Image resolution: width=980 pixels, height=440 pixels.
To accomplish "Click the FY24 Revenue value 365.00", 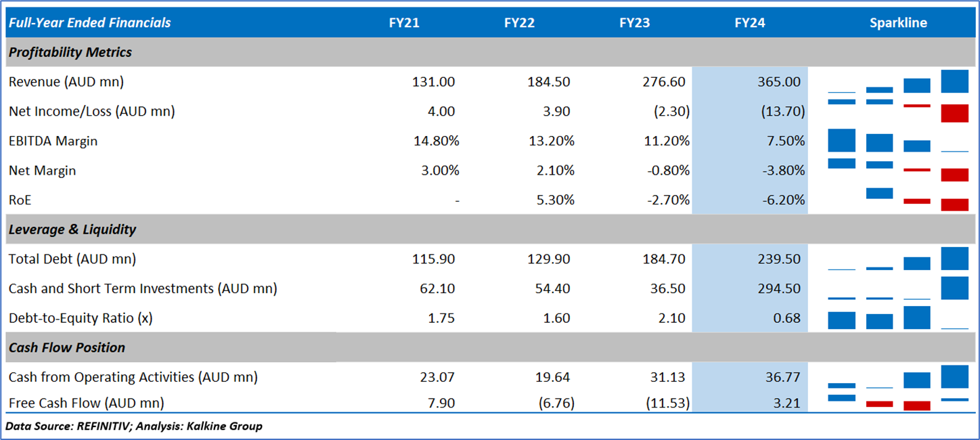I will point(778,82).
